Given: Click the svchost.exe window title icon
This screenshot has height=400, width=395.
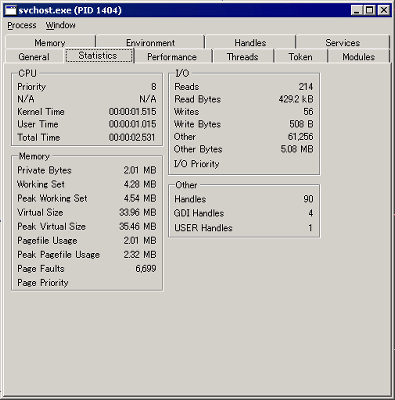Looking at the screenshot, I should point(11,10).
